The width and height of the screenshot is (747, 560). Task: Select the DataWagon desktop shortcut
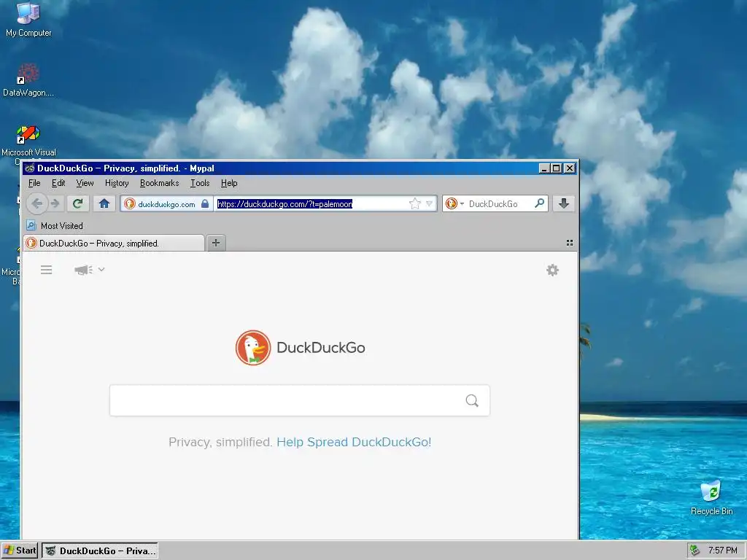click(28, 80)
